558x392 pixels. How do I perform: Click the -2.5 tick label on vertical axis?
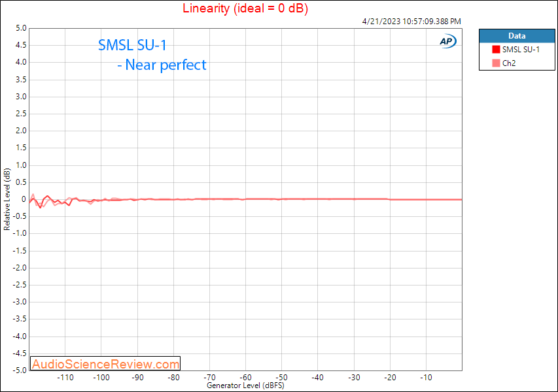coord(20,285)
